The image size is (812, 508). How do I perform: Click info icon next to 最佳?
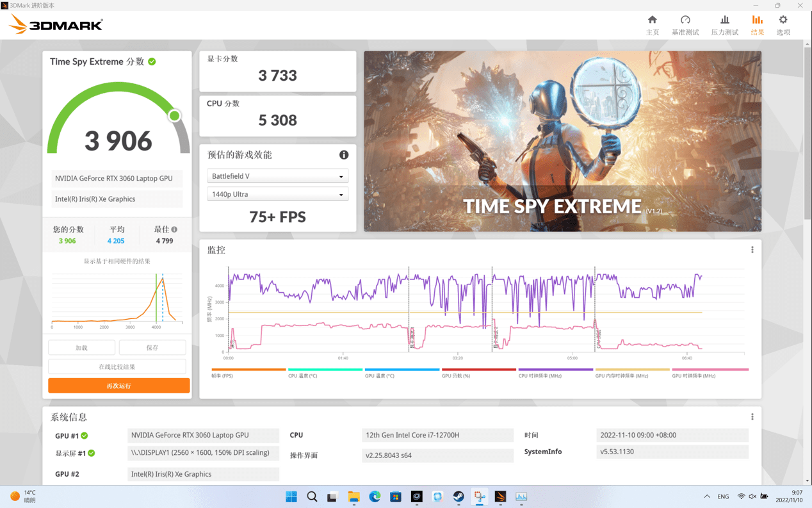[x=174, y=229]
